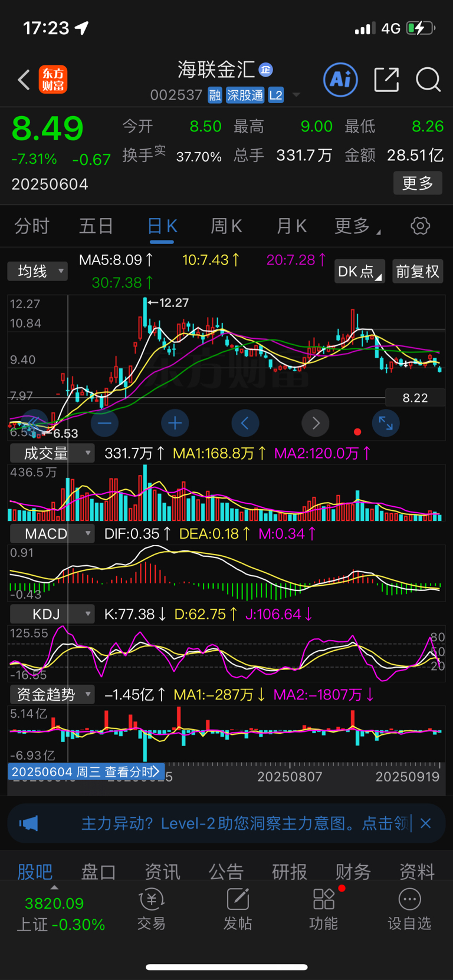Open Level-2 主力异动 promotion banner

click(226, 823)
